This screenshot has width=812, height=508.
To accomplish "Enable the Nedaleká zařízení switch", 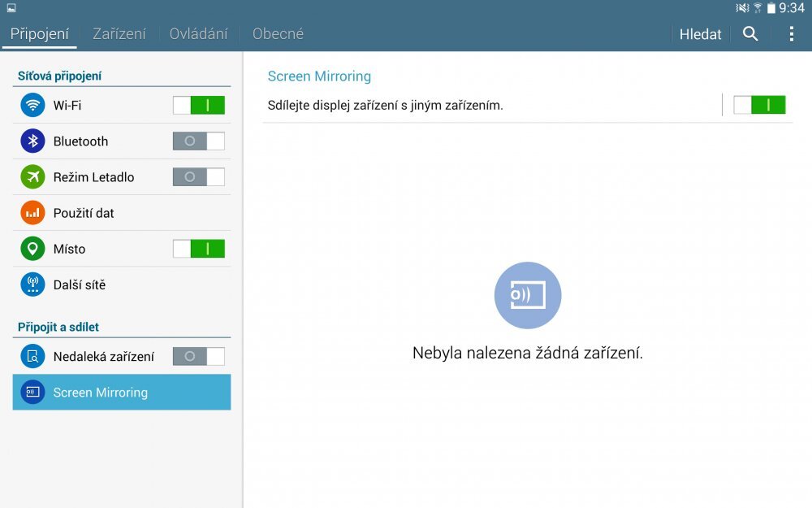I will tap(199, 356).
